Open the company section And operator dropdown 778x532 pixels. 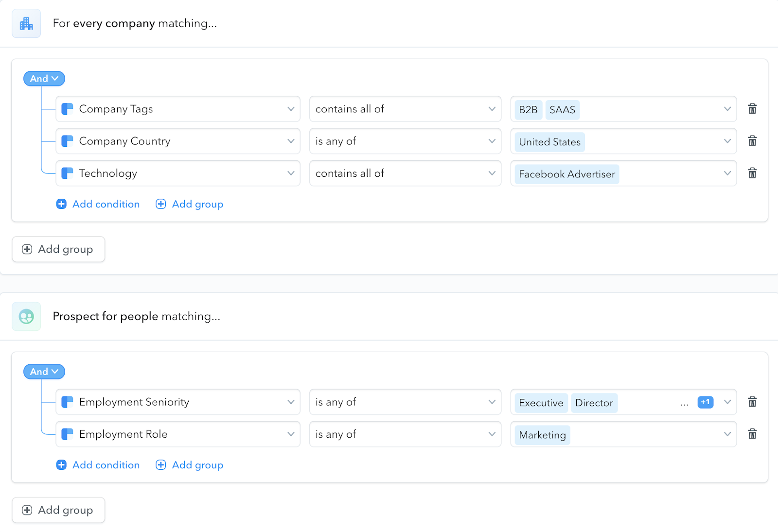[44, 78]
